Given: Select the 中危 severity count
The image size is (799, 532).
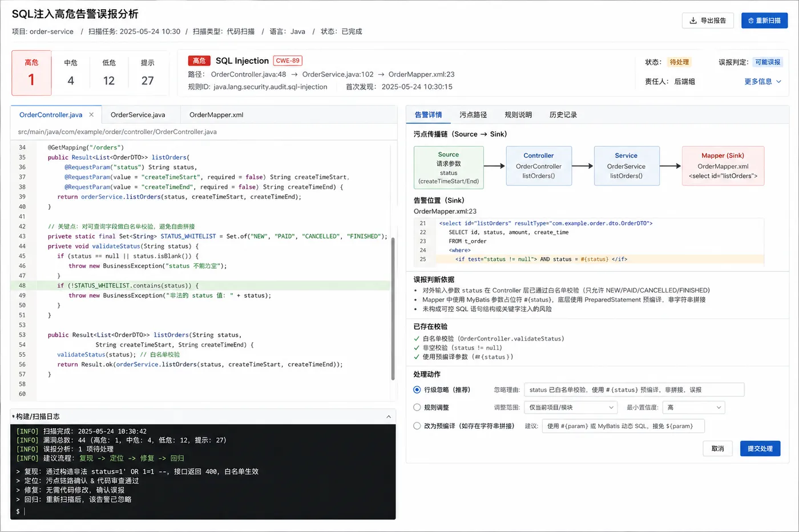Looking at the screenshot, I should [71, 72].
